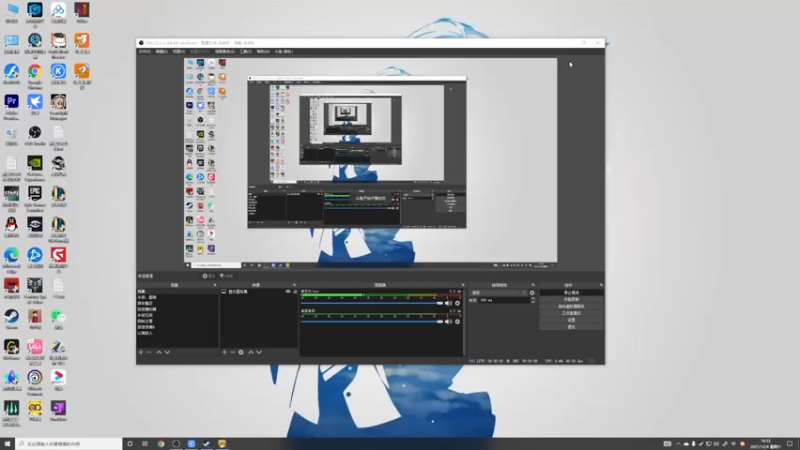Pop out the Controls dock panel
The height and width of the screenshot is (450, 800).
tap(601, 285)
